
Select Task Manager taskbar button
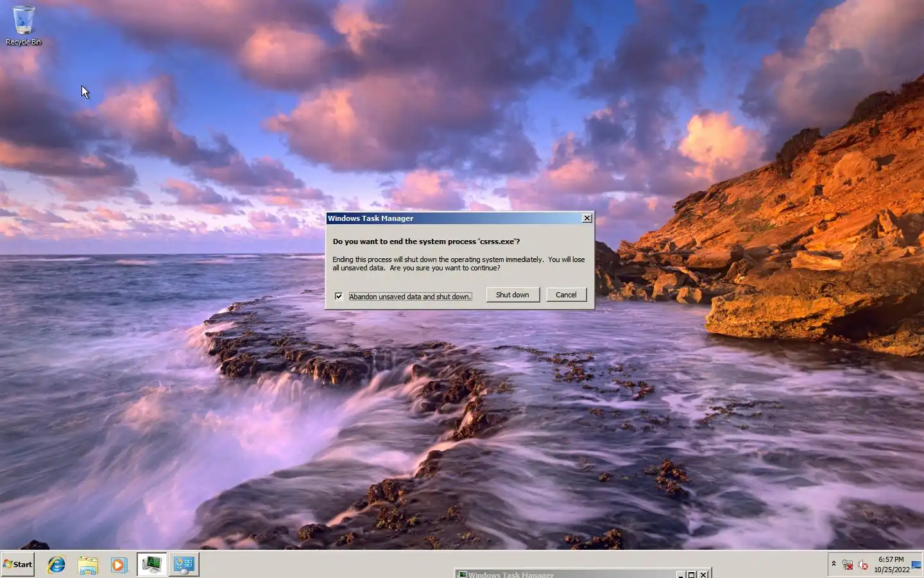[x=151, y=565]
